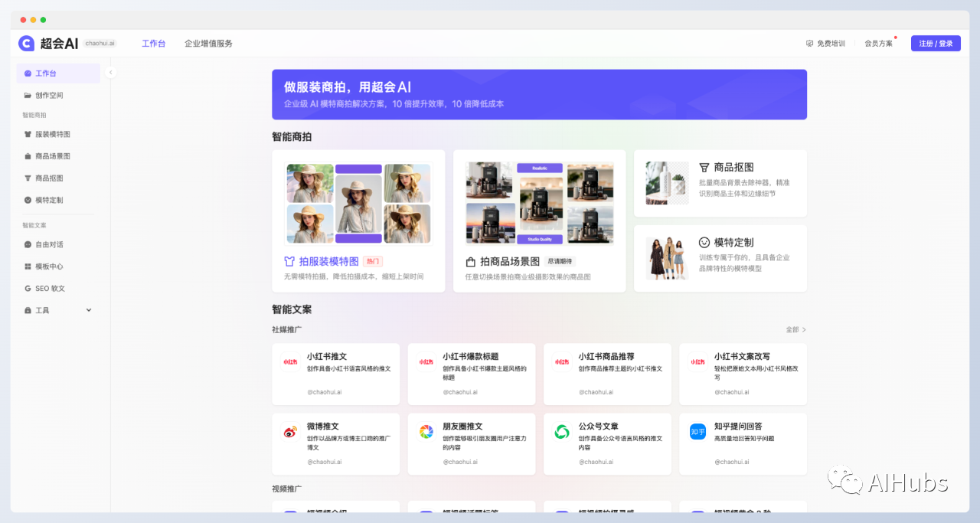Click the chaohui.ai domain badge
The height and width of the screenshot is (523, 980).
(x=100, y=44)
